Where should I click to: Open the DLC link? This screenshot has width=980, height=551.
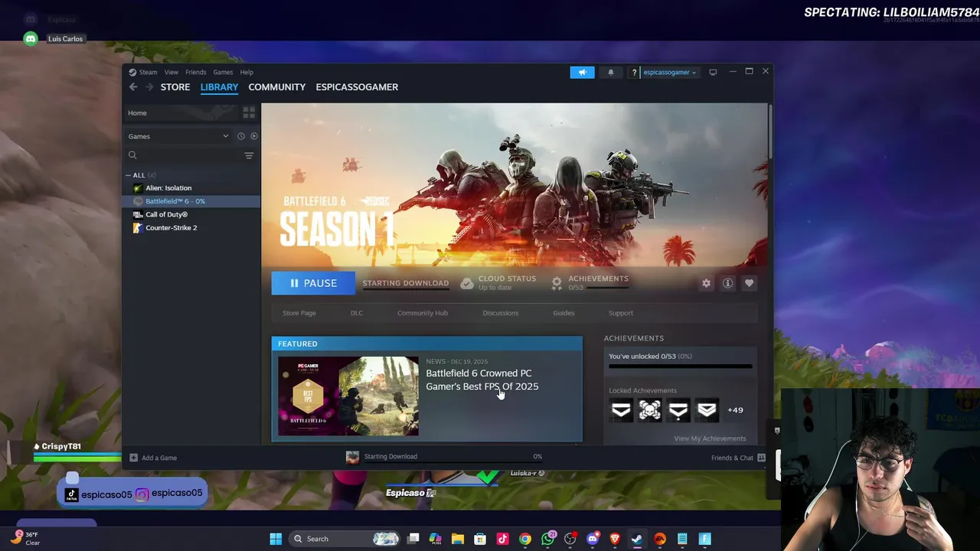click(x=357, y=313)
